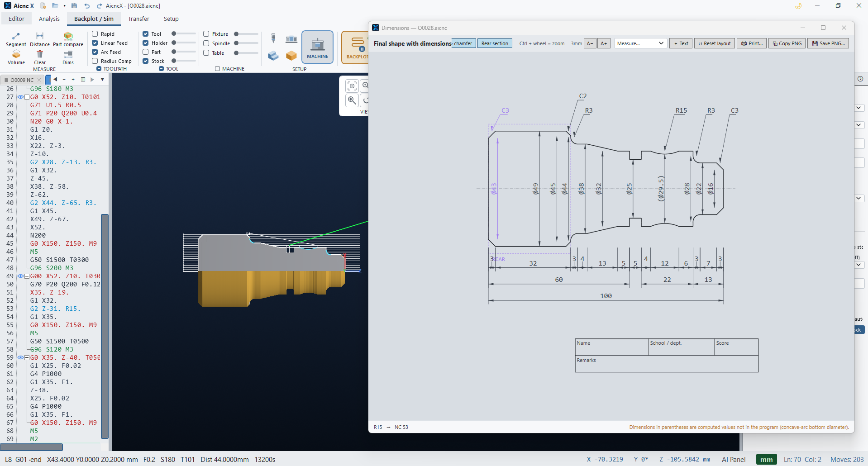Open the Setup tab
The width and height of the screenshot is (868, 466).
[171, 19]
